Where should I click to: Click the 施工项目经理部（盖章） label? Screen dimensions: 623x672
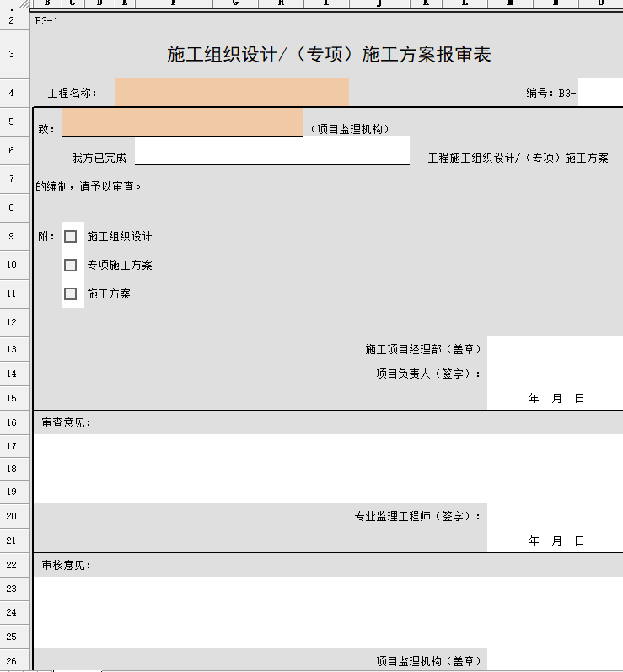click(x=424, y=349)
